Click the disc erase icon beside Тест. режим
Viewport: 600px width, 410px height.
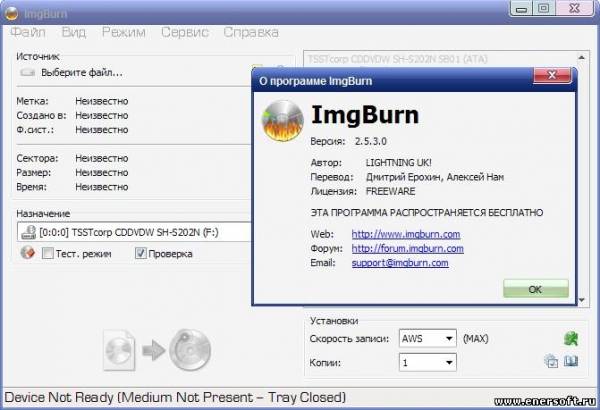[28, 253]
